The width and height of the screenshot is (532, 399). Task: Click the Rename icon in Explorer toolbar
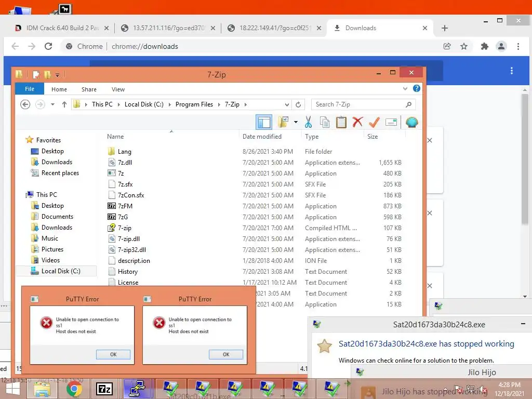click(x=391, y=122)
